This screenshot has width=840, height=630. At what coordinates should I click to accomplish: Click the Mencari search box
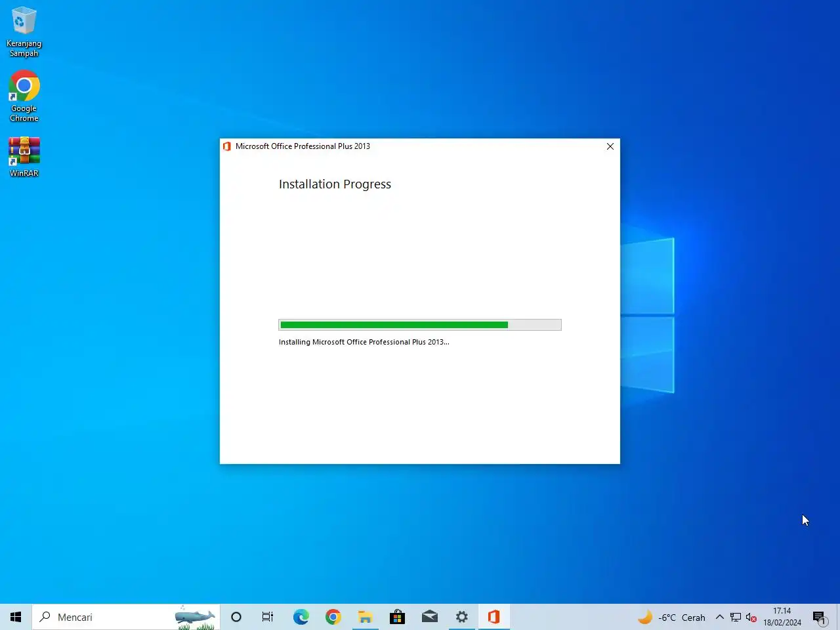(x=126, y=617)
